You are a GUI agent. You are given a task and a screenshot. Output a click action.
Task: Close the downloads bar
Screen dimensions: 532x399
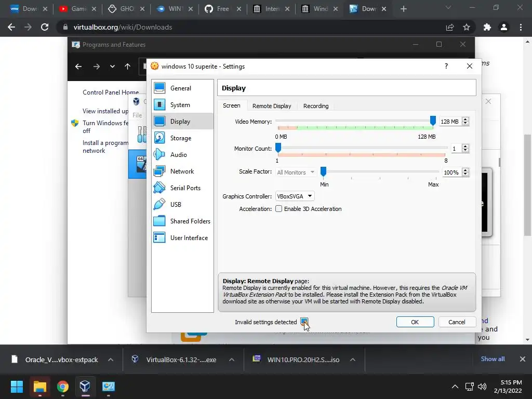523,359
